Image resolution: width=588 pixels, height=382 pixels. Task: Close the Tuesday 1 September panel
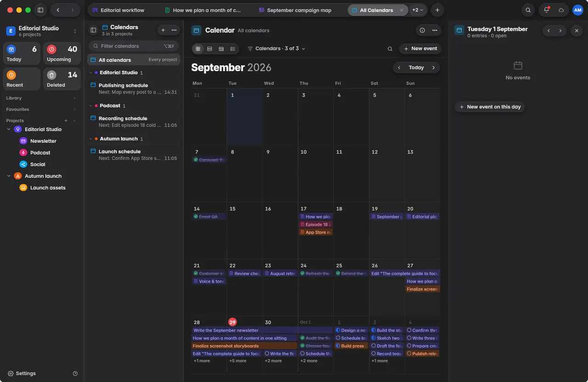point(577,31)
